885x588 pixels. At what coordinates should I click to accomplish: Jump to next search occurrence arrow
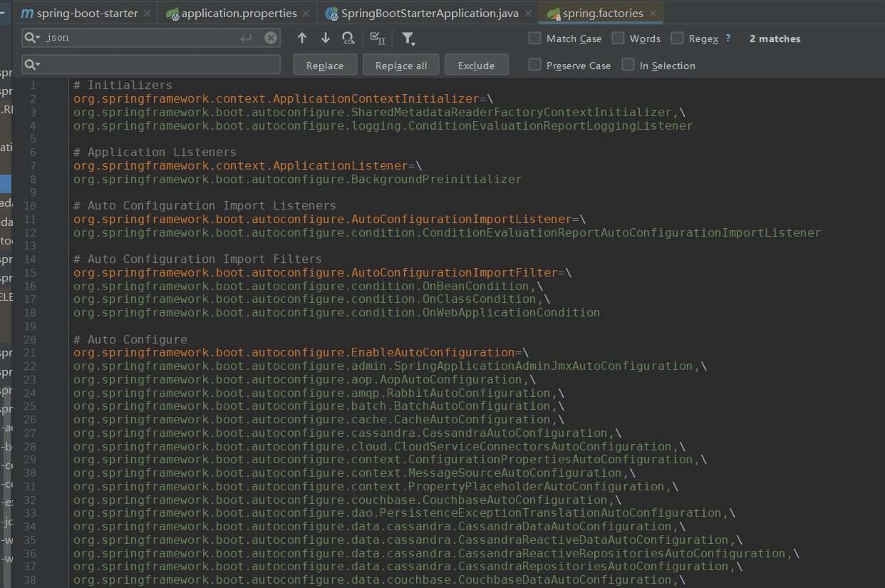click(x=326, y=38)
